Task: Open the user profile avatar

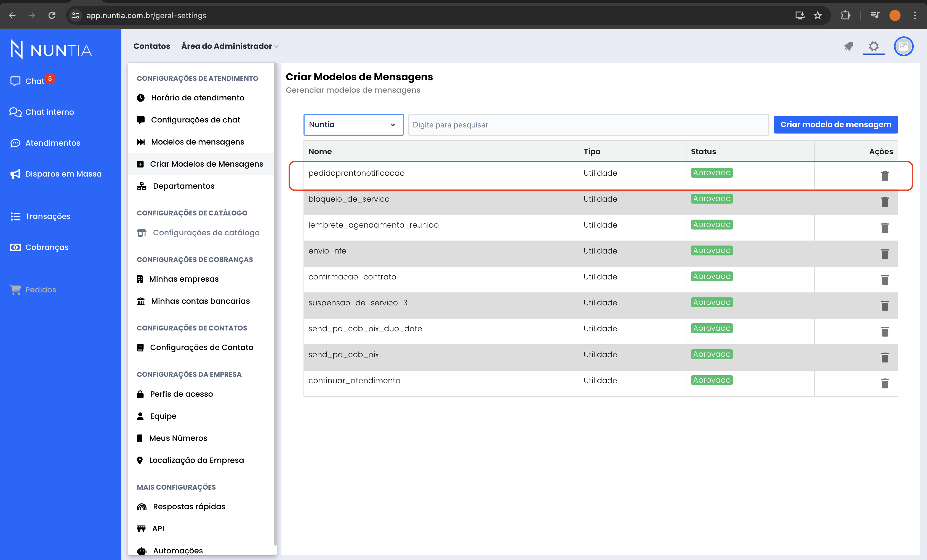Action: point(904,46)
